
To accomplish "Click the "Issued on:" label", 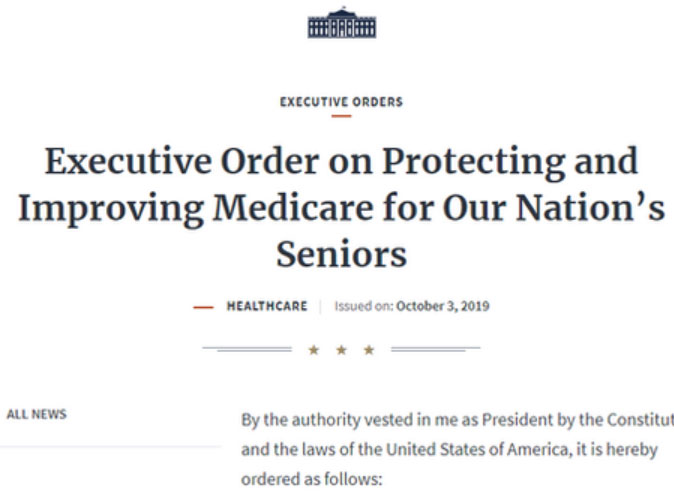I will pos(364,306).
